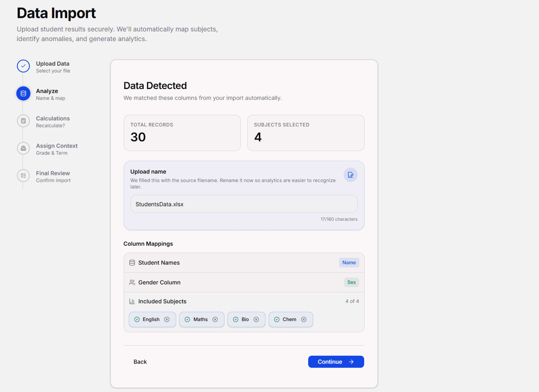The width and height of the screenshot is (539, 392).
Task: Click the 'Included Subjects' label
Action: click(162, 301)
